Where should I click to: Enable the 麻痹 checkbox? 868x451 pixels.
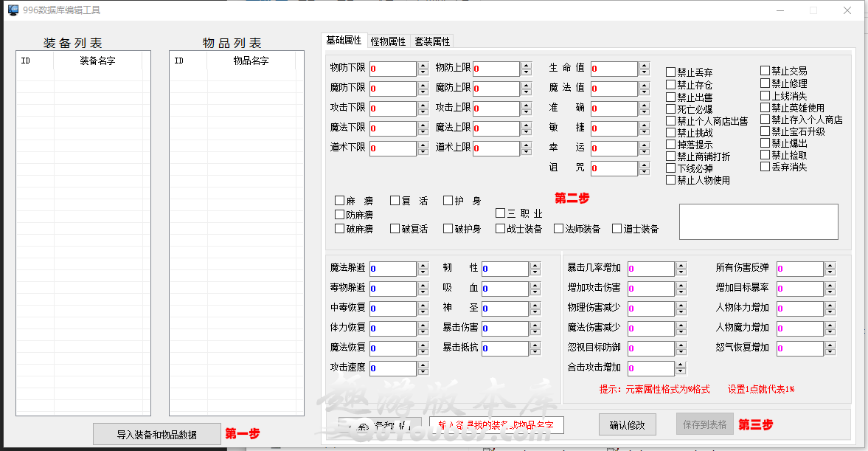(340, 200)
